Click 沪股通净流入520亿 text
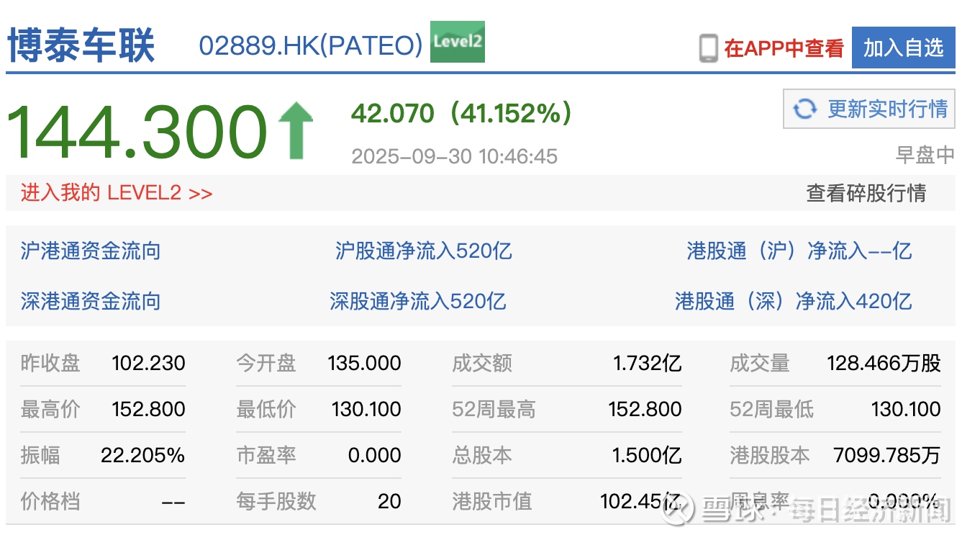The width and height of the screenshot is (980, 540). coord(424,251)
